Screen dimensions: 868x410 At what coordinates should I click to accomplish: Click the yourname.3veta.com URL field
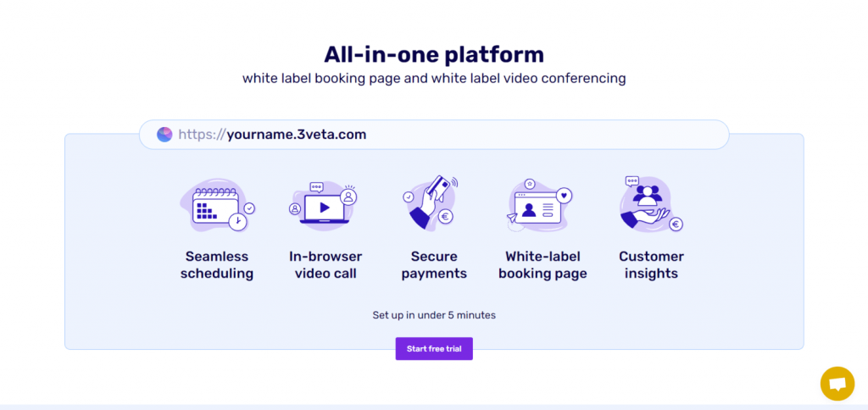(x=434, y=135)
